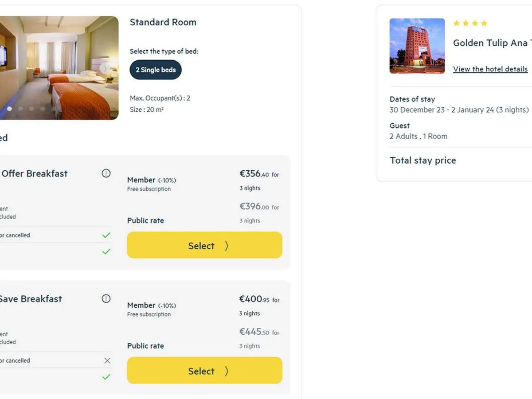Show next room photo with carousel arrow
The width and height of the screenshot is (532, 399).
point(105,68)
